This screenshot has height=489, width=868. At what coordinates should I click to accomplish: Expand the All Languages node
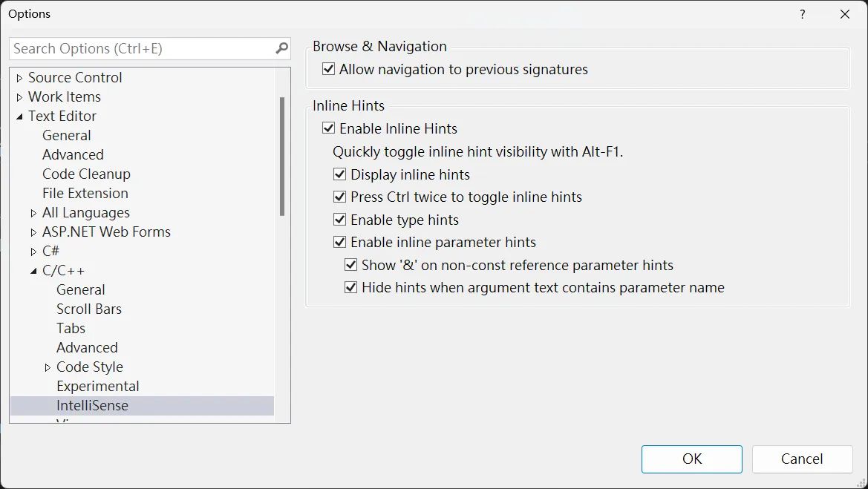pyautogui.click(x=33, y=213)
